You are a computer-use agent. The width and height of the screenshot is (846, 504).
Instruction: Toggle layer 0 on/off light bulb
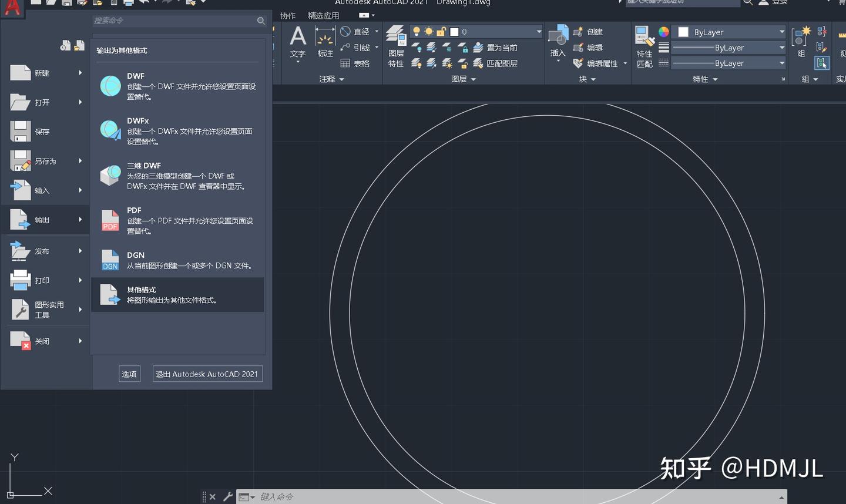click(417, 32)
